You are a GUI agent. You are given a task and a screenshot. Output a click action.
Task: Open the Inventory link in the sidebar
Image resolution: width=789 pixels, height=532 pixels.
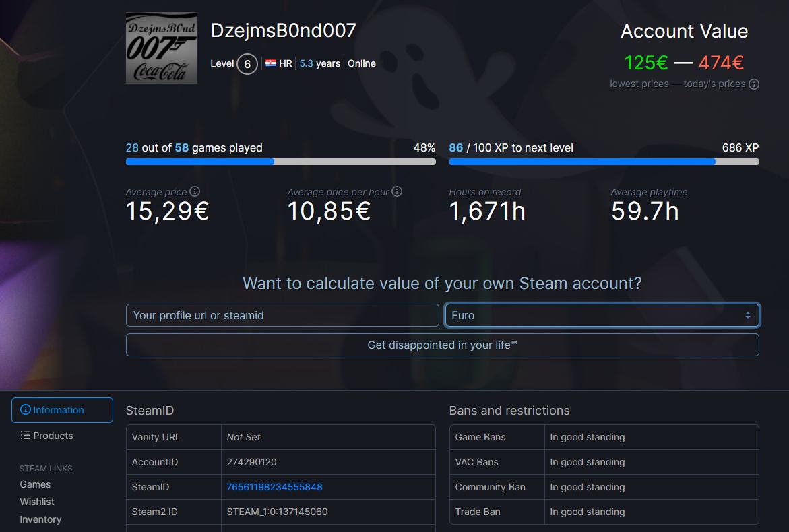tap(40, 519)
